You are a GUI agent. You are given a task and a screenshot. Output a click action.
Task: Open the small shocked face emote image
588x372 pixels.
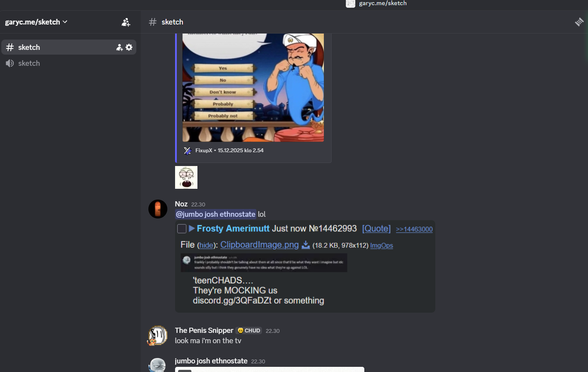tap(186, 177)
